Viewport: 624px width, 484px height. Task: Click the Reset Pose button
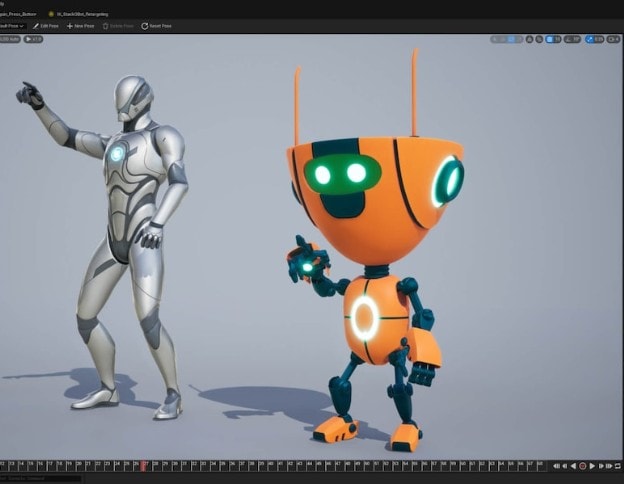pos(156,26)
